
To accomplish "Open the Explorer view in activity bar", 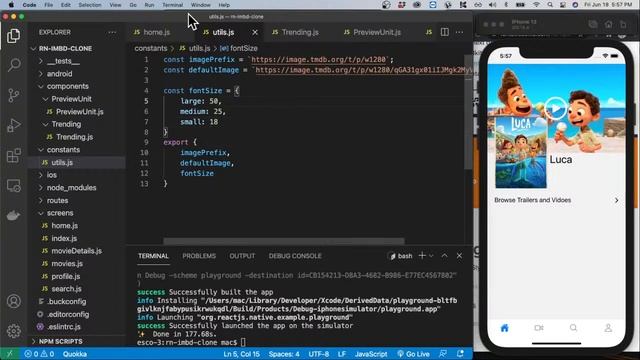I will pyautogui.click(x=13, y=36).
